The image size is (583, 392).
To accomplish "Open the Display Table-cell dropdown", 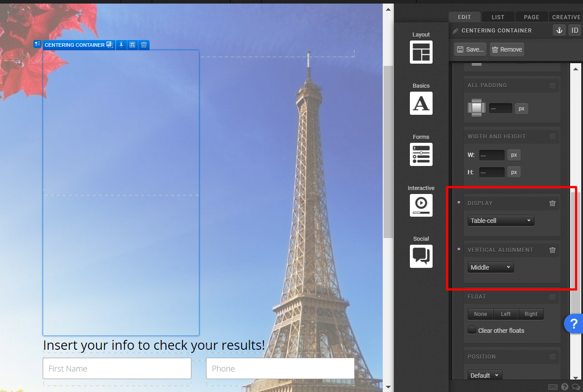I will coord(501,221).
